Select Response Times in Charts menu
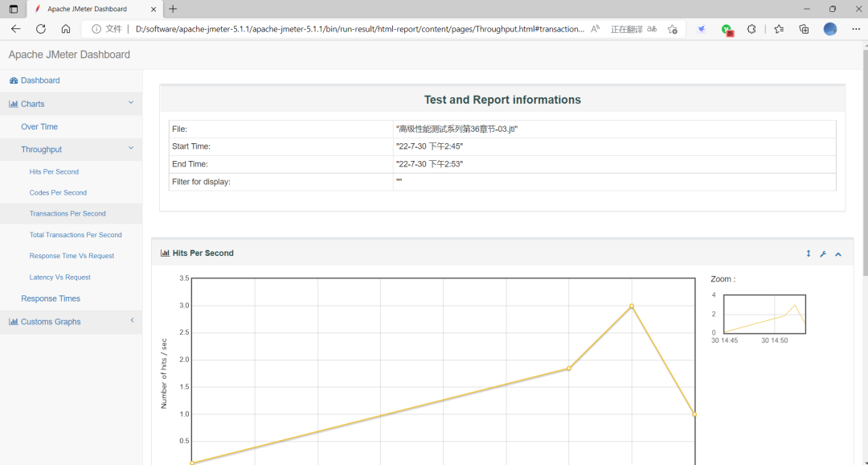The height and width of the screenshot is (465, 868). 51,298
